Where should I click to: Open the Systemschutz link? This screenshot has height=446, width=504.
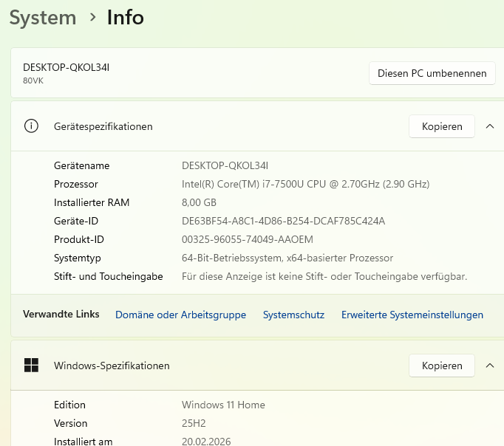[293, 315]
